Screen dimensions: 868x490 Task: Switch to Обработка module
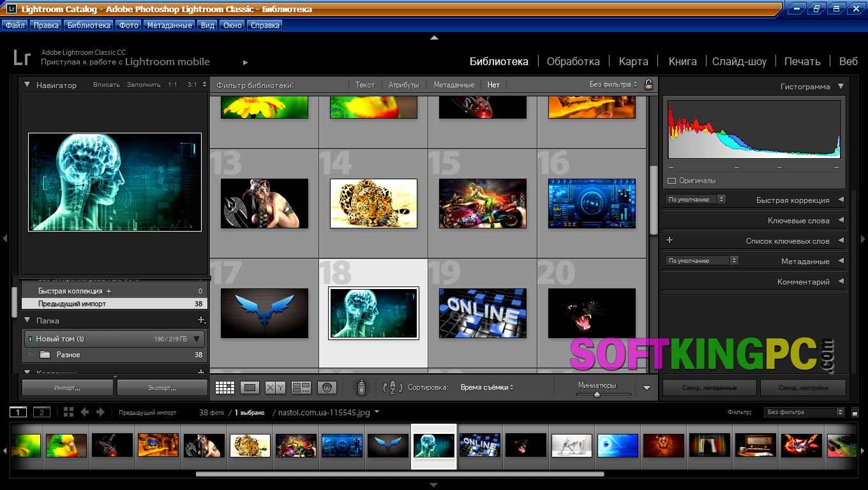[x=573, y=61]
